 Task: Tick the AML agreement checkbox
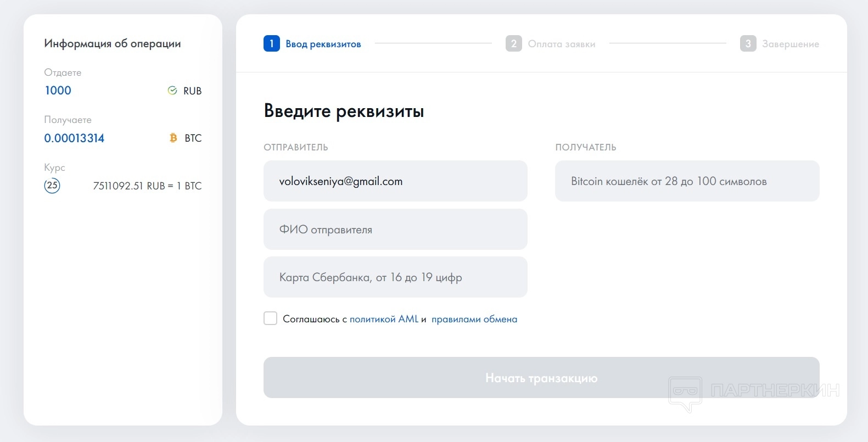(271, 318)
